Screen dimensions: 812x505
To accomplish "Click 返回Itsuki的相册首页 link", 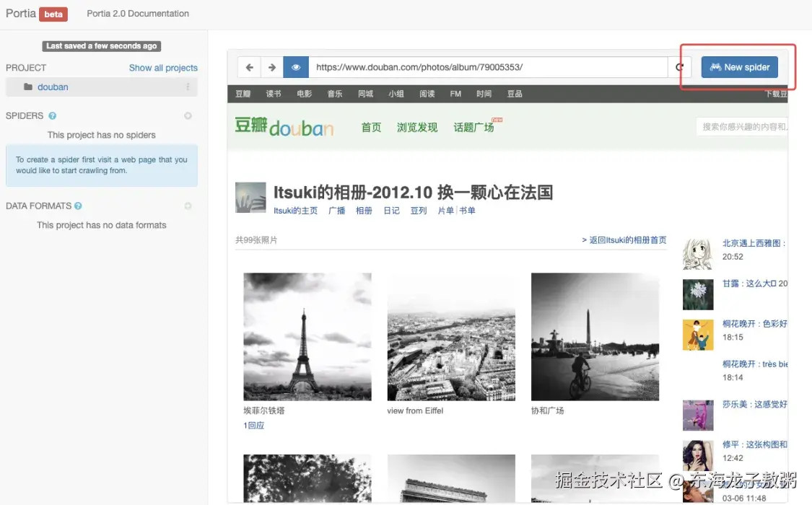I will (x=624, y=240).
